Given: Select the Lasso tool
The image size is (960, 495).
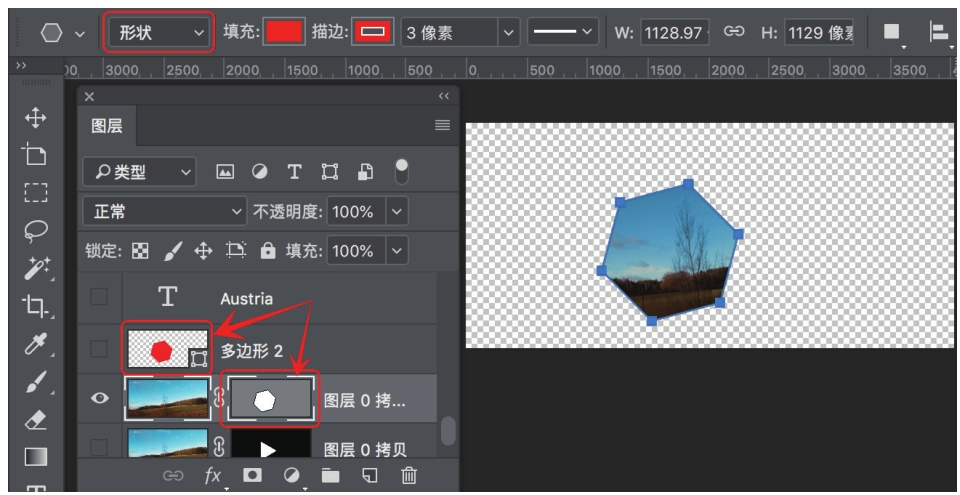Looking at the screenshot, I should [36, 231].
